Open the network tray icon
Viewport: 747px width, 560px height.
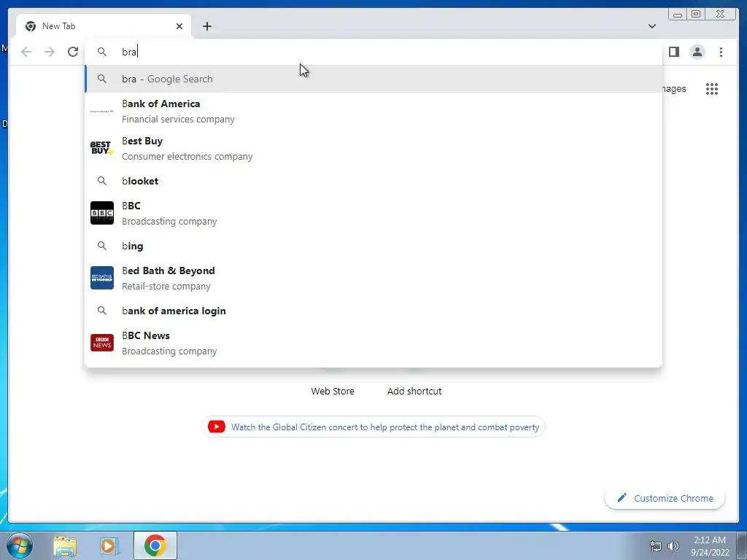[656, 546]
